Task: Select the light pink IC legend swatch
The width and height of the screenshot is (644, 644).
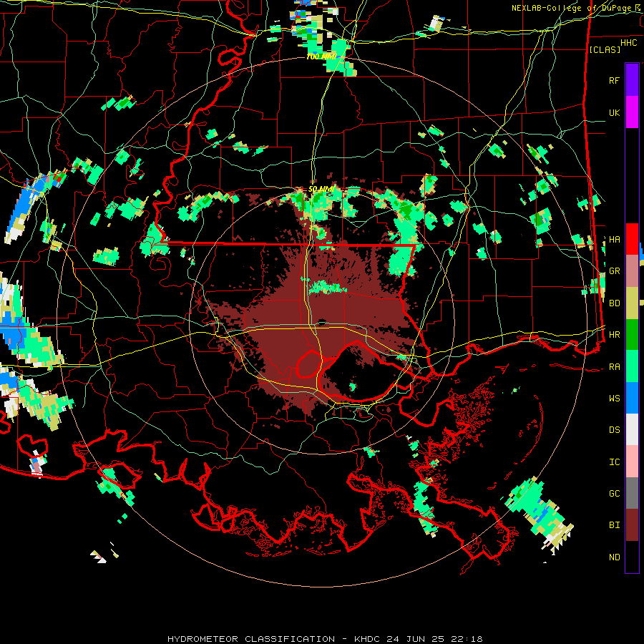Action: coord(632,462)
